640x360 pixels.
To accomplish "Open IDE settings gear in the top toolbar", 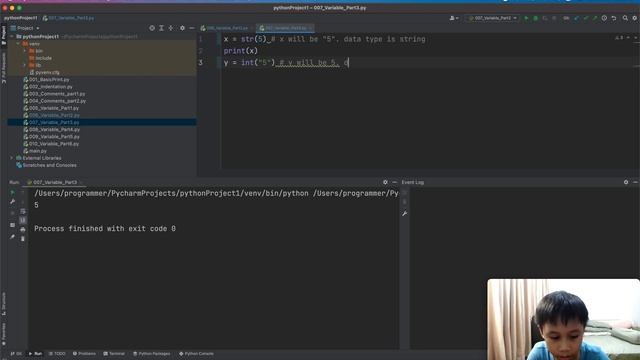I will [635, 18].
